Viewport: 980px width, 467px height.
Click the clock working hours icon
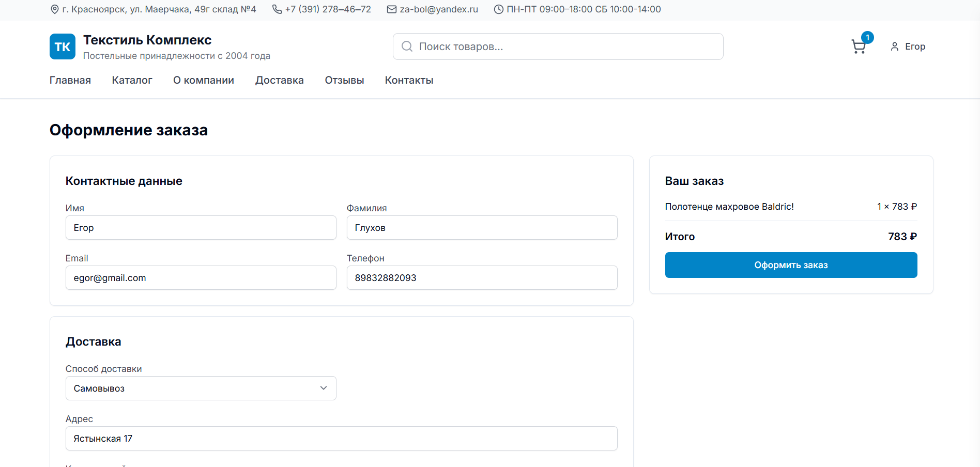(498, 9)
